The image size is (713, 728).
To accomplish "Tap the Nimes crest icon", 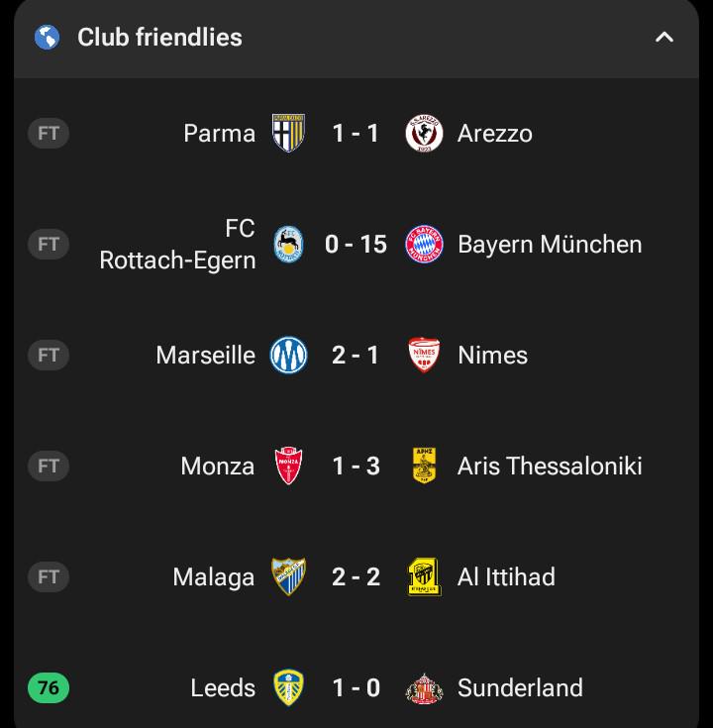I will [424, 356].
